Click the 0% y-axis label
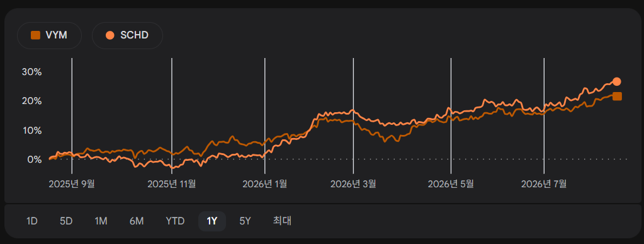644x244 pixels. (x=35, y=160)
